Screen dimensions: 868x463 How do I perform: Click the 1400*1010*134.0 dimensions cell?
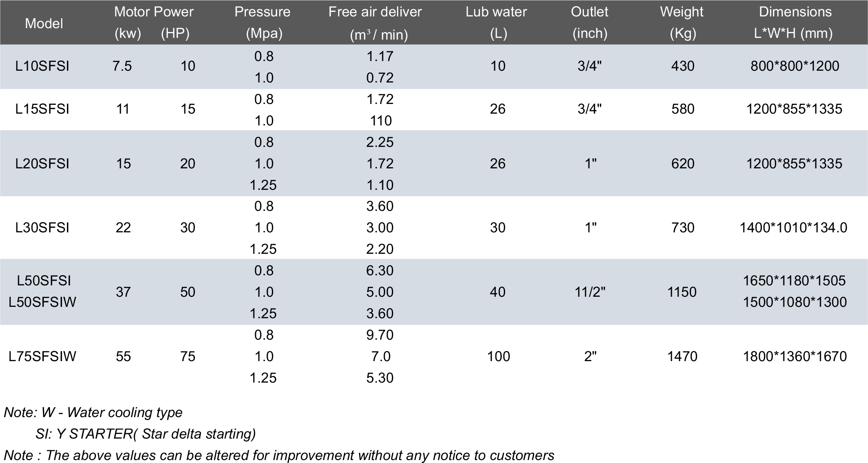click(x=793, y=228)
